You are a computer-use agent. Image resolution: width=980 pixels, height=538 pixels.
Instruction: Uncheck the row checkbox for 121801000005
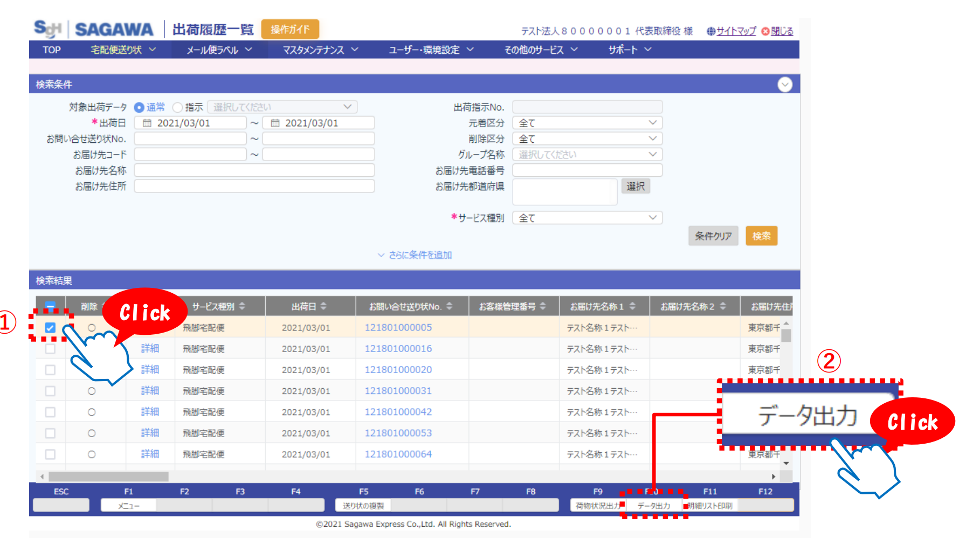(x=50, y=328)
